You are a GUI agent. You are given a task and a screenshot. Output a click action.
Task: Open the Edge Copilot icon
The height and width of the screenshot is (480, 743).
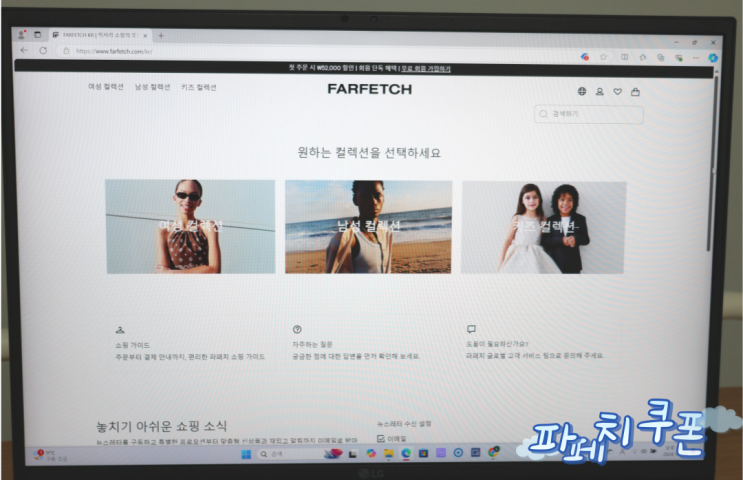[712, 58]
